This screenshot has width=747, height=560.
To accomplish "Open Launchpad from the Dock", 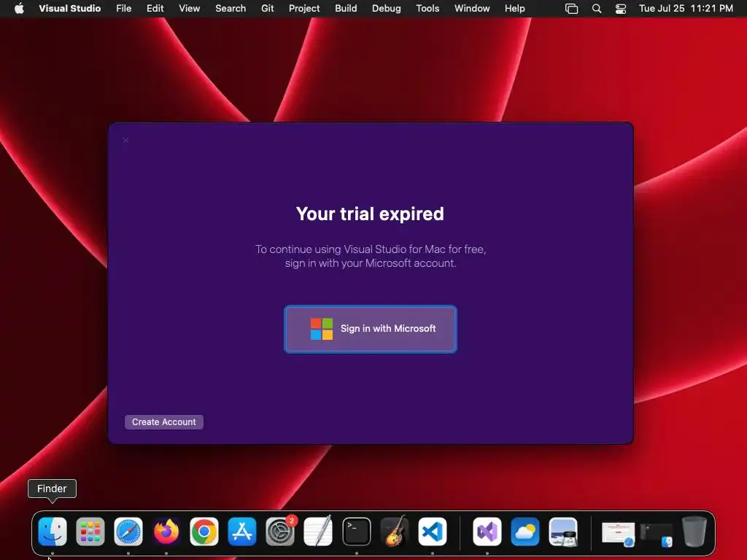I will pyautogui.click(x=90, y=532).
